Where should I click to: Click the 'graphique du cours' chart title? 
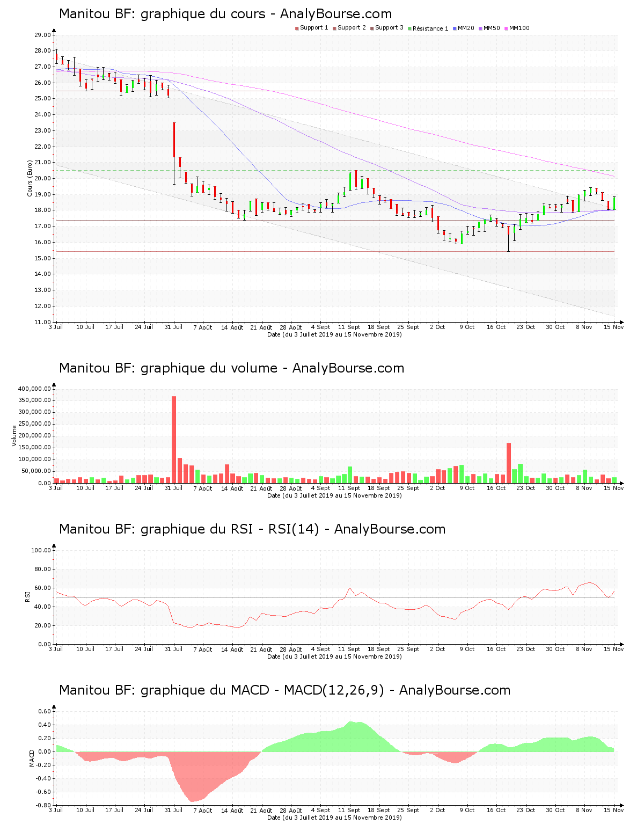(x=225, y=14)
